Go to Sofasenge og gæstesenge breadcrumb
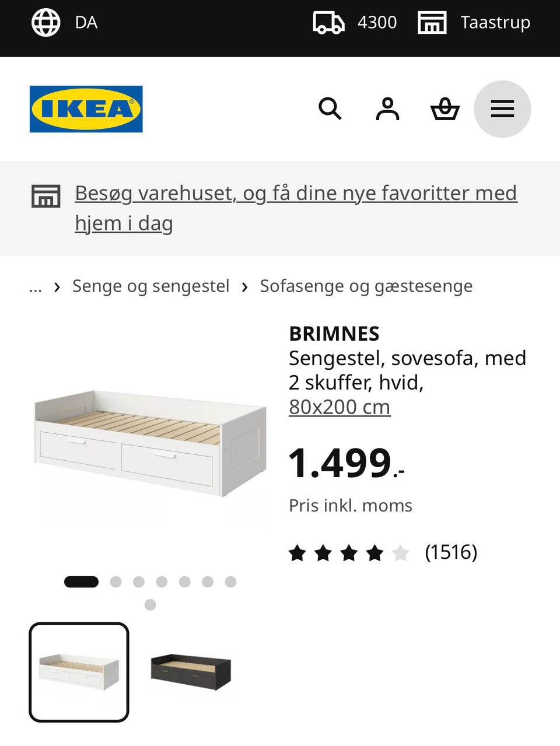 (x=366, y=286)
